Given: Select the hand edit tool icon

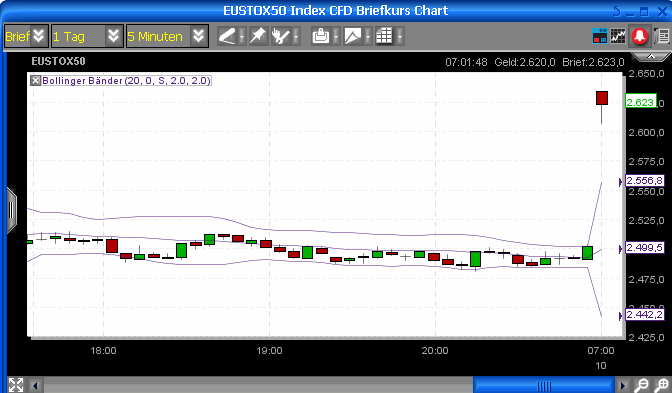Looking at the screenshot, I should click(x=280, y=36).
